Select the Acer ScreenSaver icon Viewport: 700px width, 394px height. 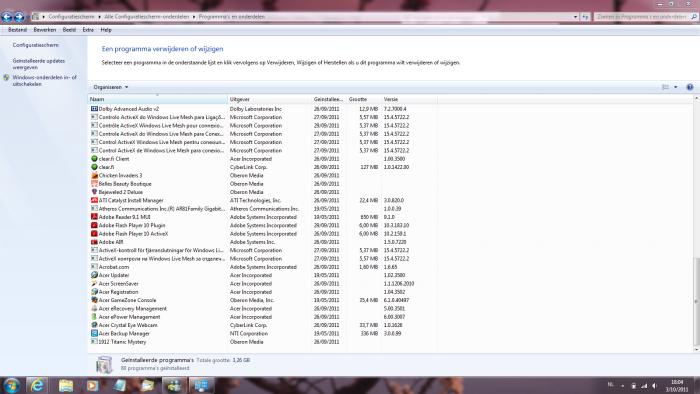tap(94, 284)
